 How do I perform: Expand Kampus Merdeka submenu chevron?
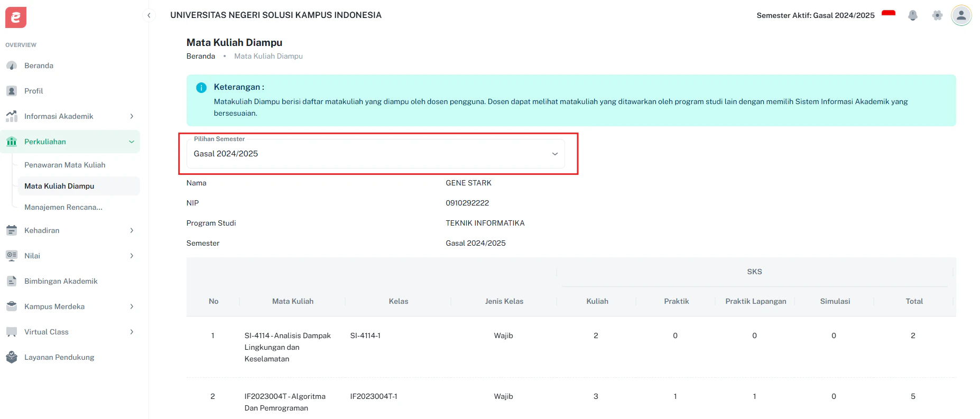132,306
